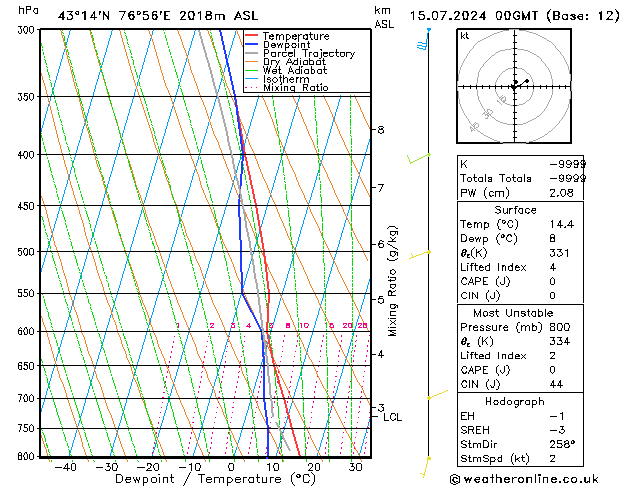Viewport: 629px width, 486px height.
Task: Click the LCL marker label
Action: pyautogui.click(x=392, y=417)
